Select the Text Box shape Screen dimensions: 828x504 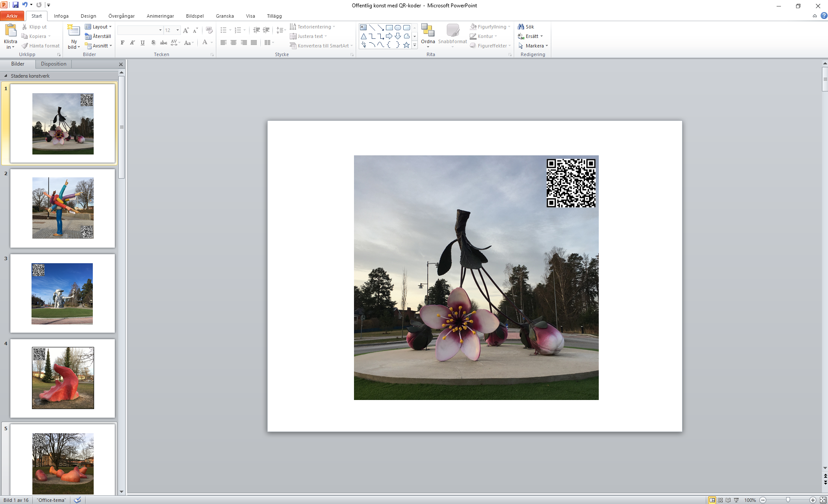click(x=363, y=28)
